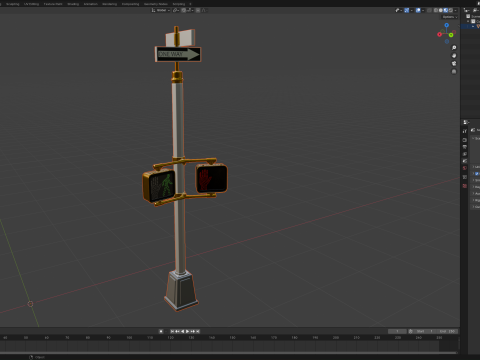Viewport: 480px width, 360px height.
Task: Open the Texture Paint workspace tab
Action: [53, 4]
